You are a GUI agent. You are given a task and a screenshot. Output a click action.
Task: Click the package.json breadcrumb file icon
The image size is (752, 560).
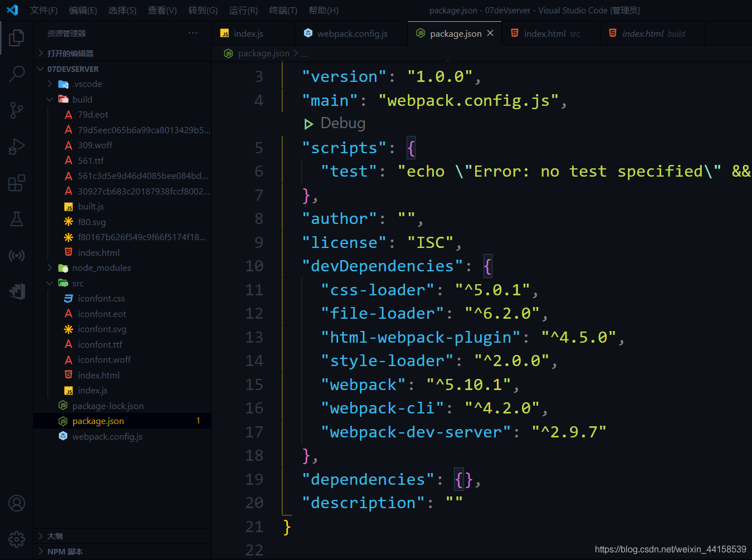tap(228, 53)
